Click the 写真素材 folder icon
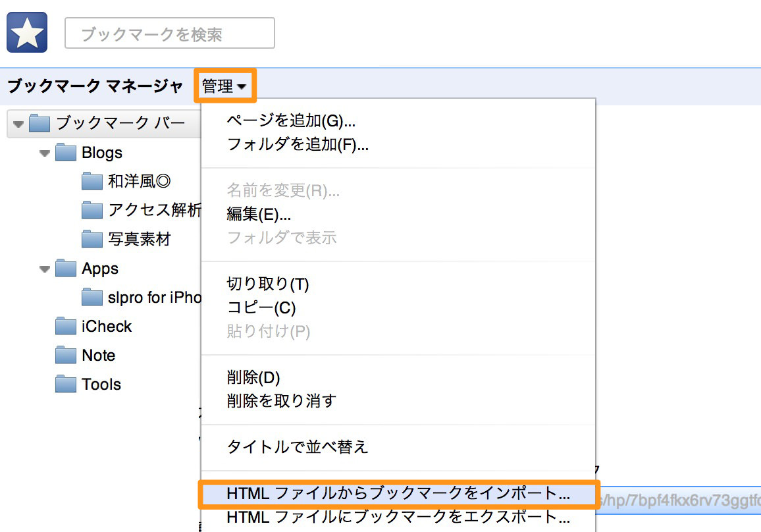This screenshot has width=761, height=532. 92,239
